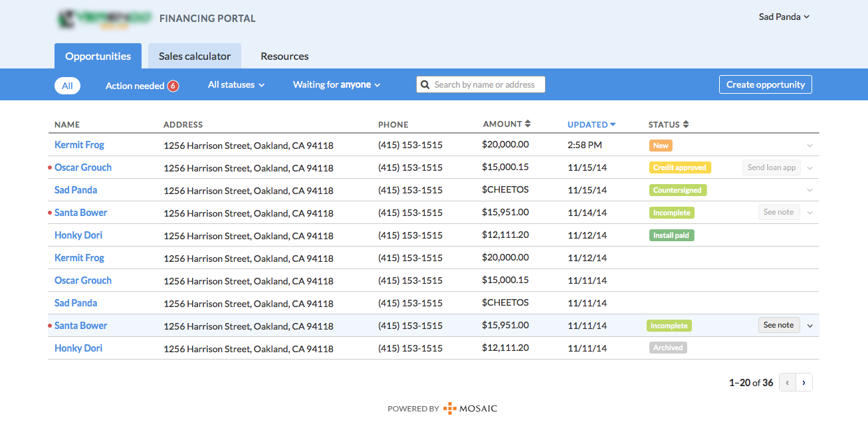
Task: Click the Mosaic logo in the footer
Action: [x=470, y=409]
